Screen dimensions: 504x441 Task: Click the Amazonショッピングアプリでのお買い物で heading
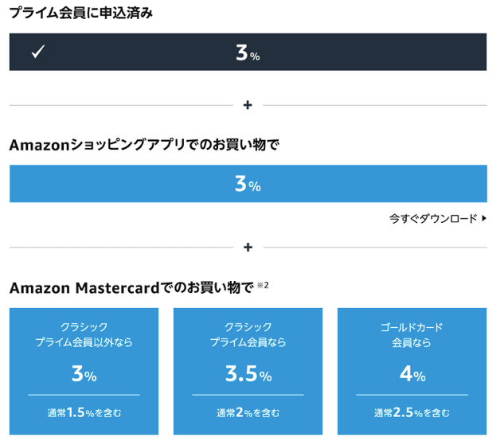pos(144,145)
